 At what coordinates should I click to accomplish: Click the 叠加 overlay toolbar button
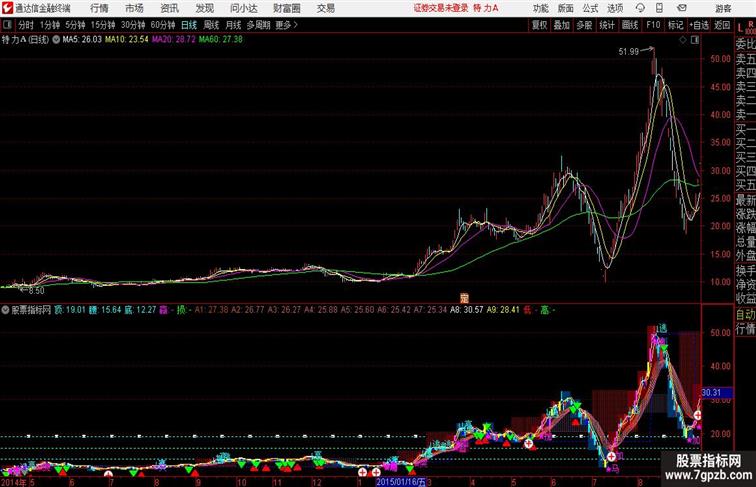coord(562,25)
